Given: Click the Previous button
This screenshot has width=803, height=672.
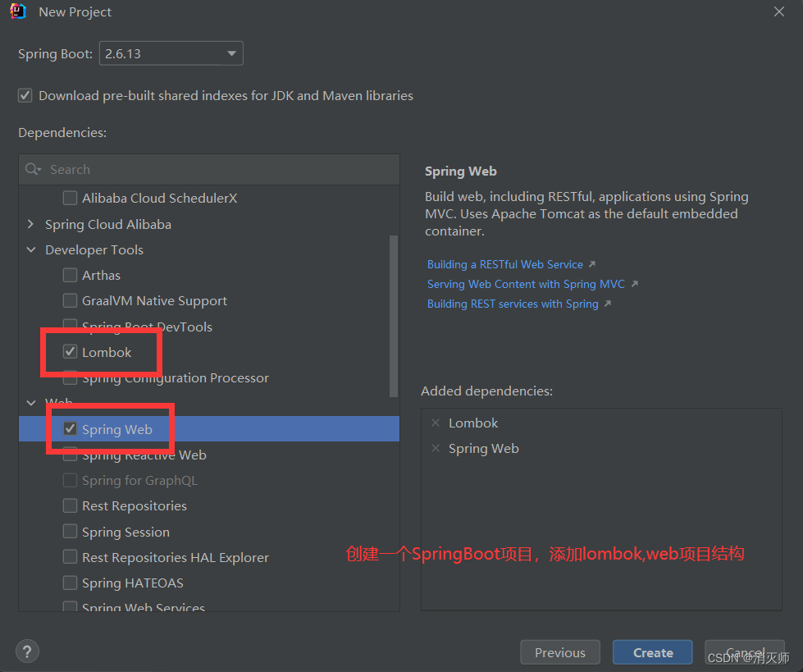Looking at the screenshot, I should tap(559, 652).
